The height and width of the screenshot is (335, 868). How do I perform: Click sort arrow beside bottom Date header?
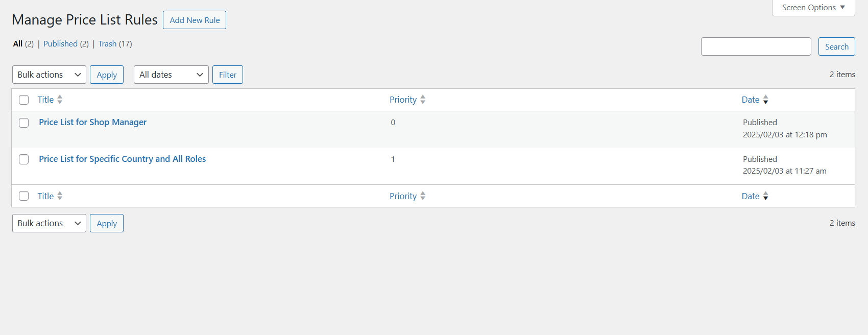click(765, 196)
